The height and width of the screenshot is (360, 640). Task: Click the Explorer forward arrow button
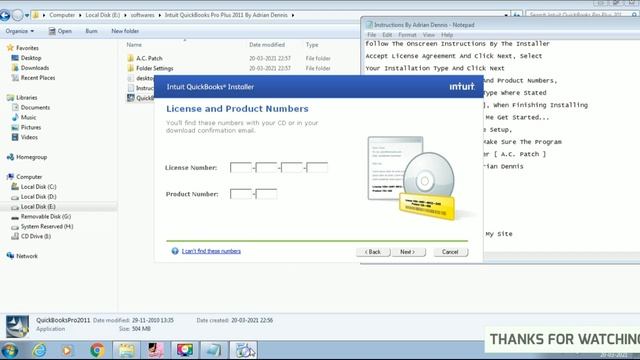click(x=18, y=16)
